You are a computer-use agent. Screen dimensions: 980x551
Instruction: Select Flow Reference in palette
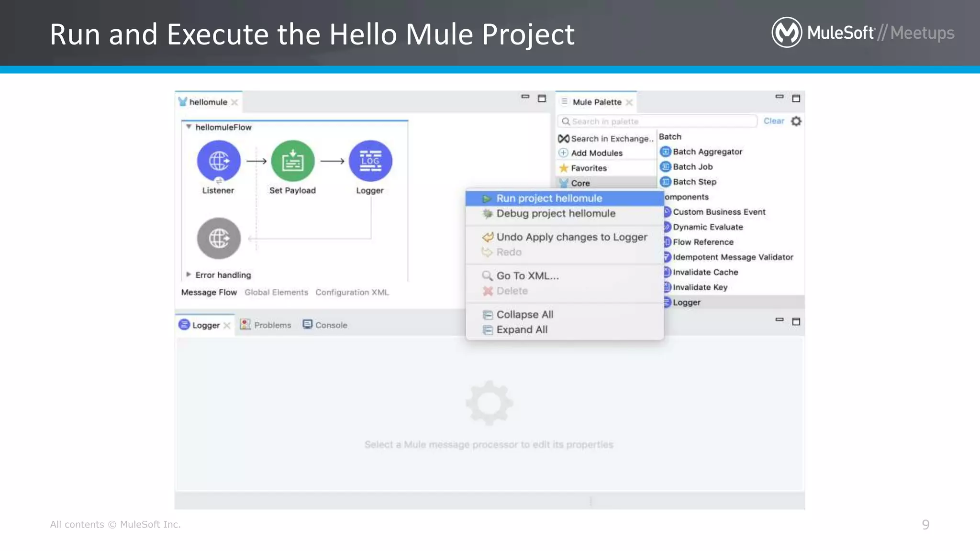pos(703,242)
